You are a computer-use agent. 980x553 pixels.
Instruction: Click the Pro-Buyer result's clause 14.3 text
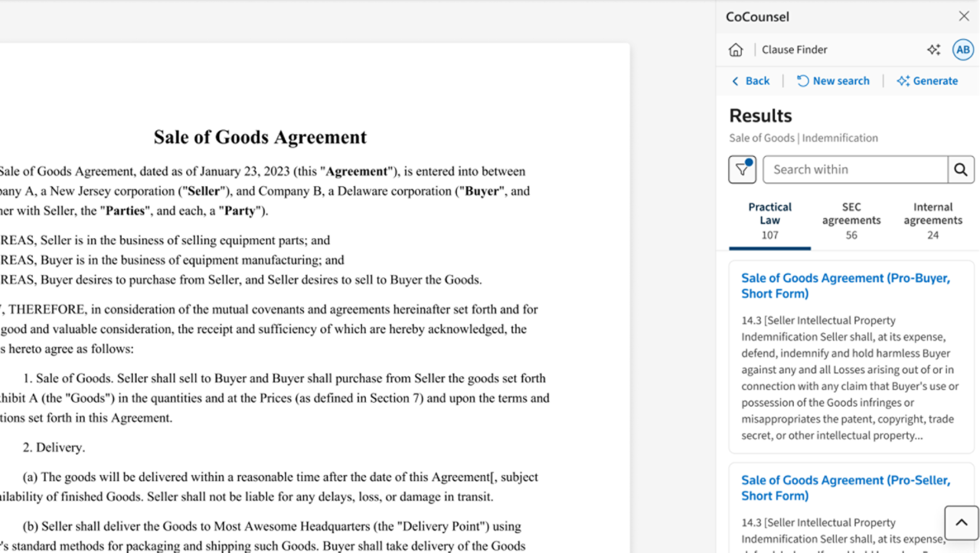point(850,378)
